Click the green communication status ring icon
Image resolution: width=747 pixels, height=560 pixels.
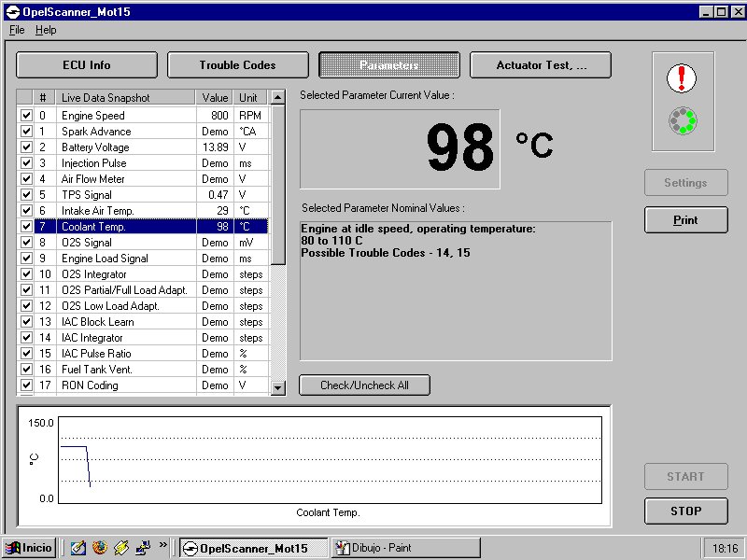pos(683,121)
